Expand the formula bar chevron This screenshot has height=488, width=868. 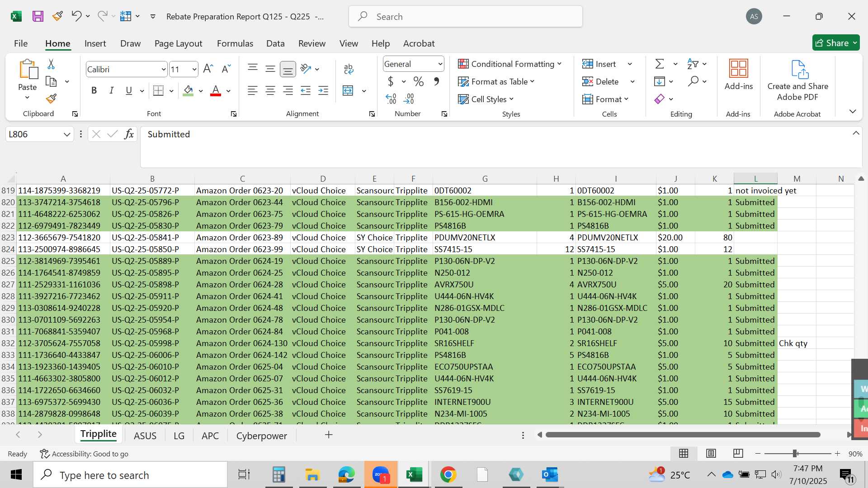coord(856,133)
